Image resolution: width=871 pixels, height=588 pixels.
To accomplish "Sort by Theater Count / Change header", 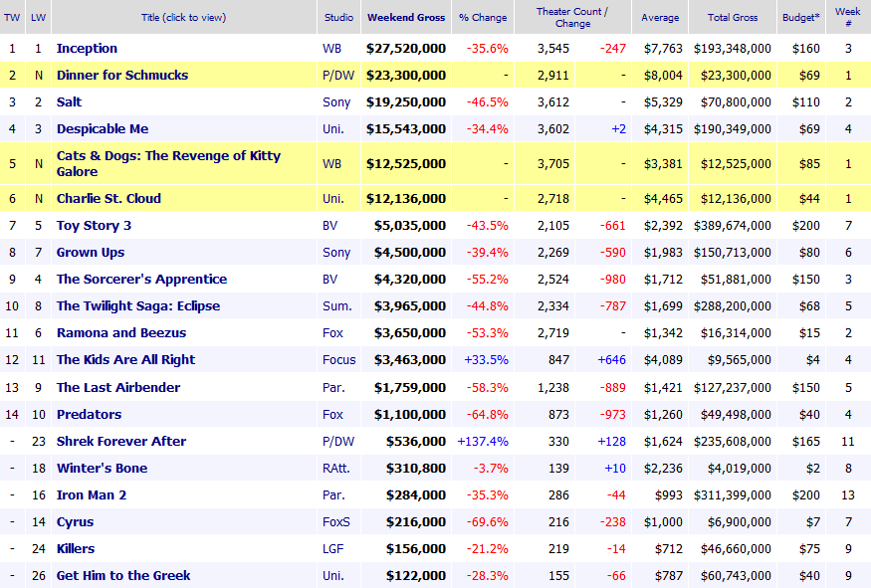I will point(572,17).
